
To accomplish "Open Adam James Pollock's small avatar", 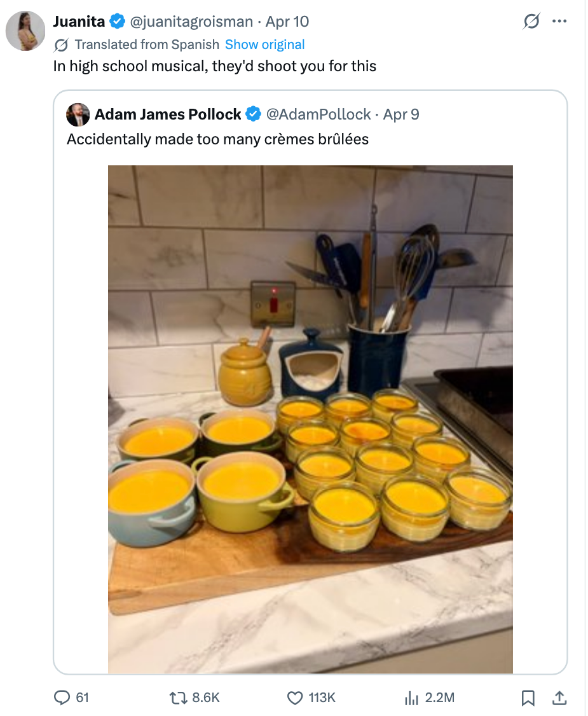I will click(78, 114).
